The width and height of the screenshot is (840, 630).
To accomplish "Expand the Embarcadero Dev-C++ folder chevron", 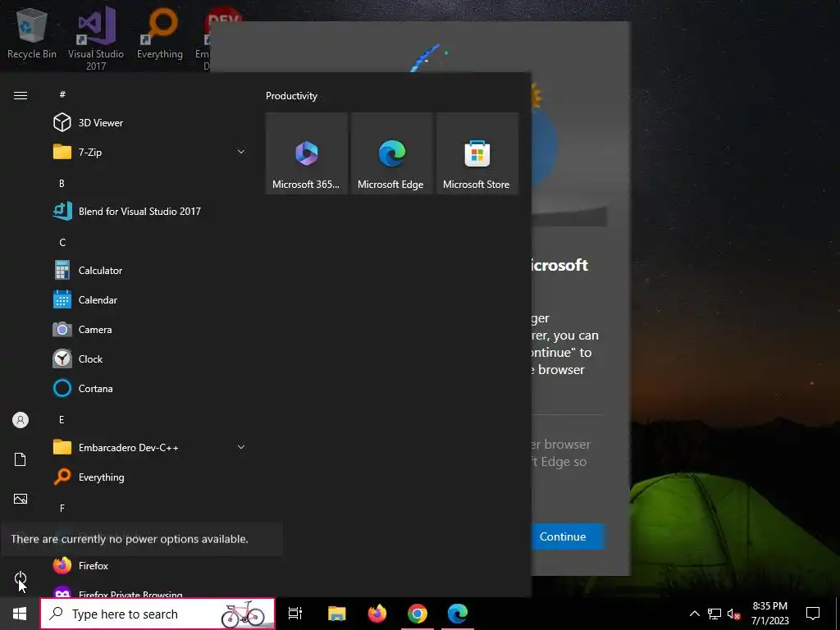I will coord(241,447).
